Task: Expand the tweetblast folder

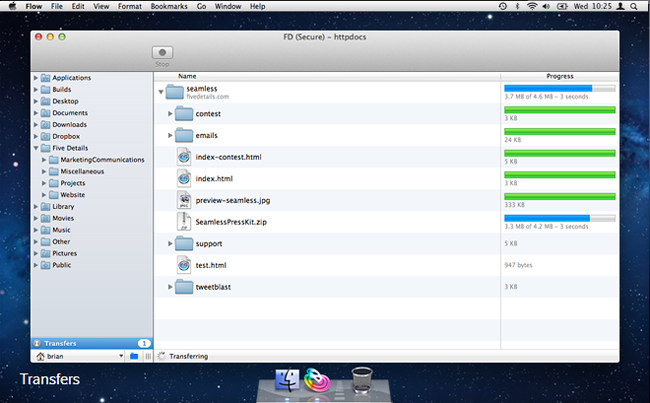Action: pos(170,287)
